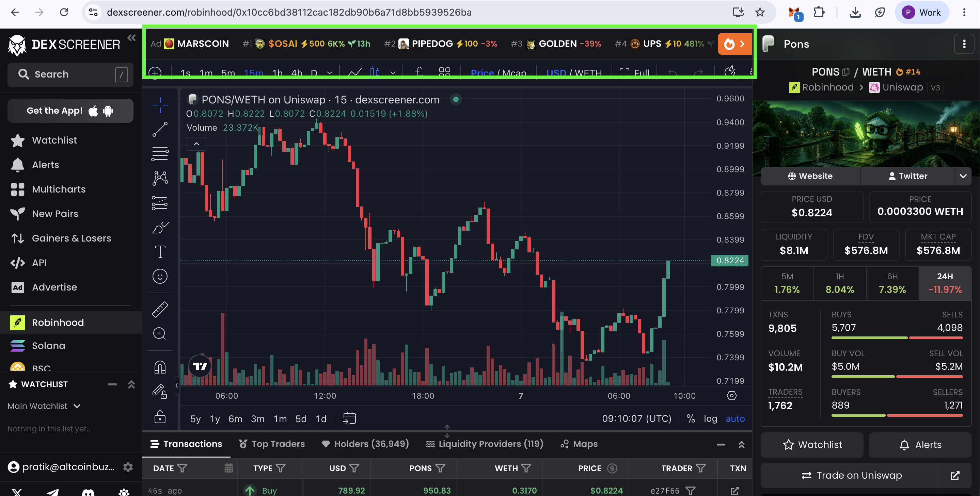The width and height of the screenshot is (980, 496).
Task: Collapse the drawing toolbar handle
Action: tap(176, 385)
